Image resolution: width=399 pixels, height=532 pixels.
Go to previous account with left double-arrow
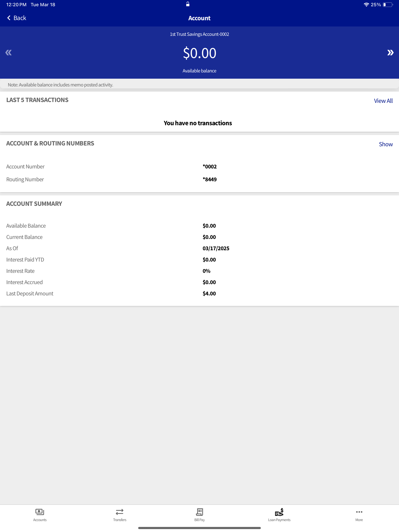coord(8,52)
